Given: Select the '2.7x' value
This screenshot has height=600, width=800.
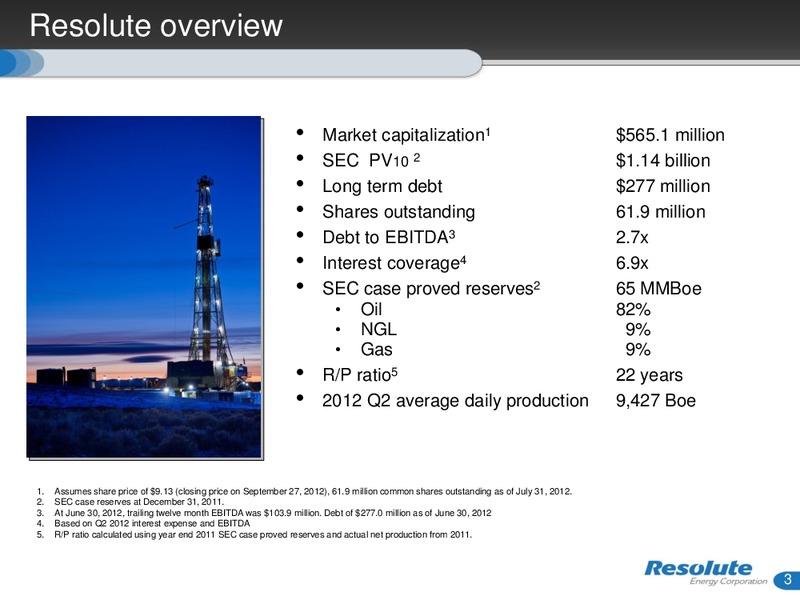Looking at the screenshot, I should pyautogui.click(x=632, y=237).
